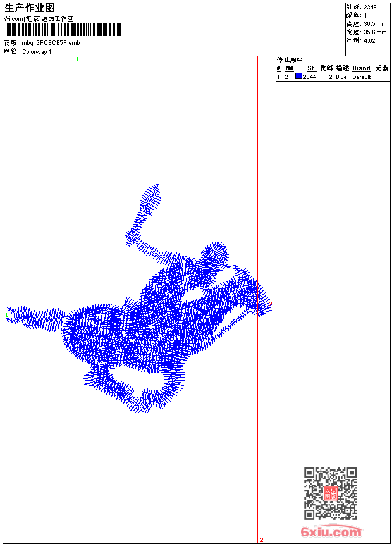The height and width of the screenshot is (544, 392).
Task: Click the St. column header
Action: coord(312,68)
